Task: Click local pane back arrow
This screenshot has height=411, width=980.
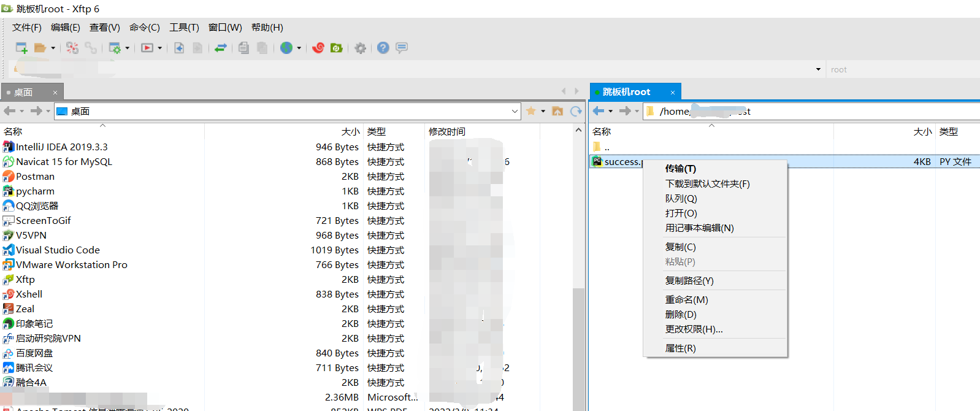Action: (9, 111)
